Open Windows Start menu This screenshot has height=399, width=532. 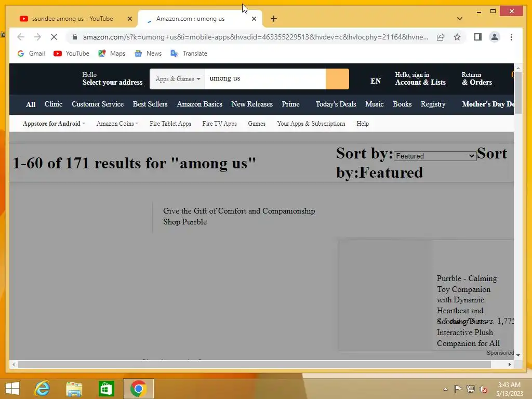[x=12, y=389]
